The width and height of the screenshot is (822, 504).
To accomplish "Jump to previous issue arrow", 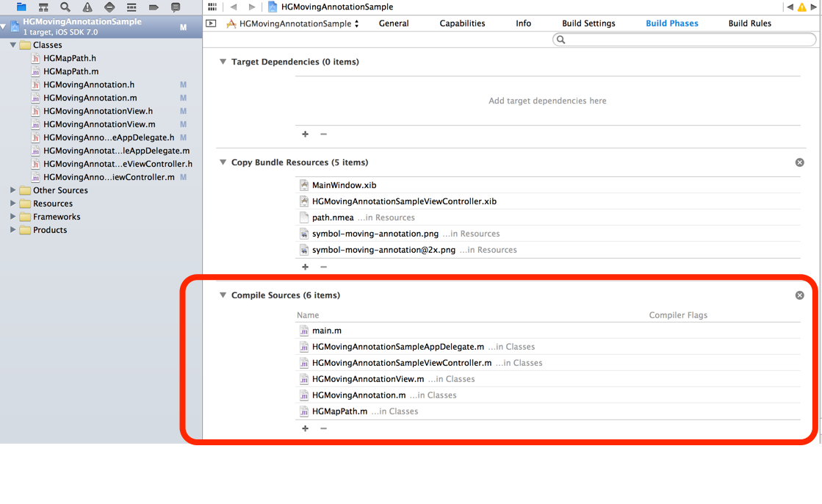I will tap(790, 7).
